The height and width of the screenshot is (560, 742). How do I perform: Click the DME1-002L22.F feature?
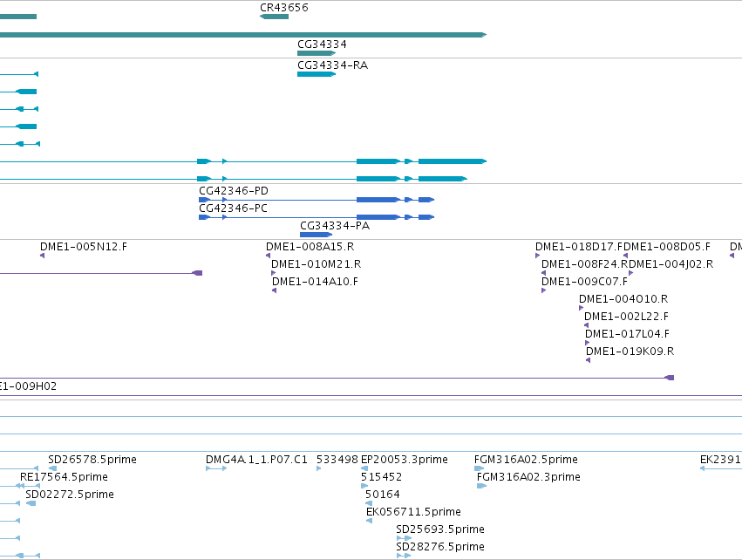pos(586,325)
